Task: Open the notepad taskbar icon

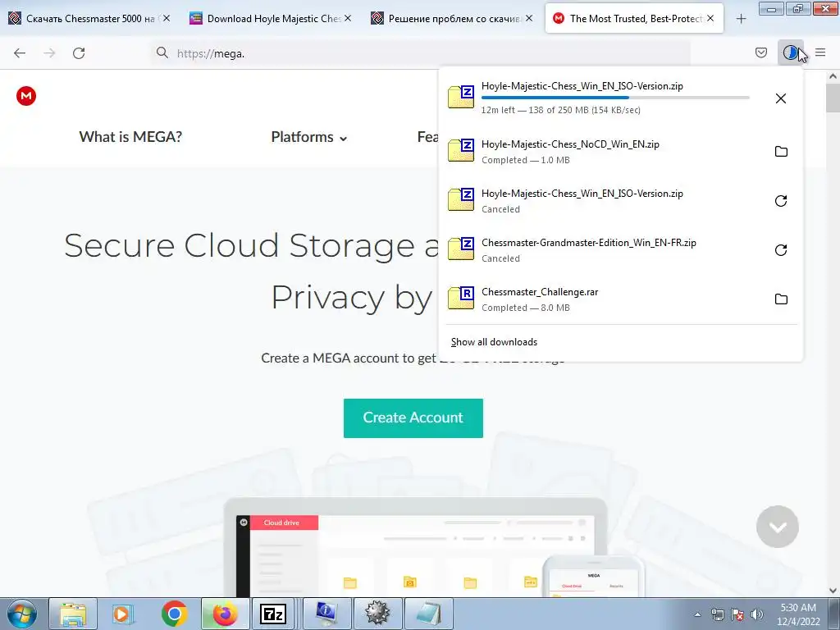Action: 429,614
